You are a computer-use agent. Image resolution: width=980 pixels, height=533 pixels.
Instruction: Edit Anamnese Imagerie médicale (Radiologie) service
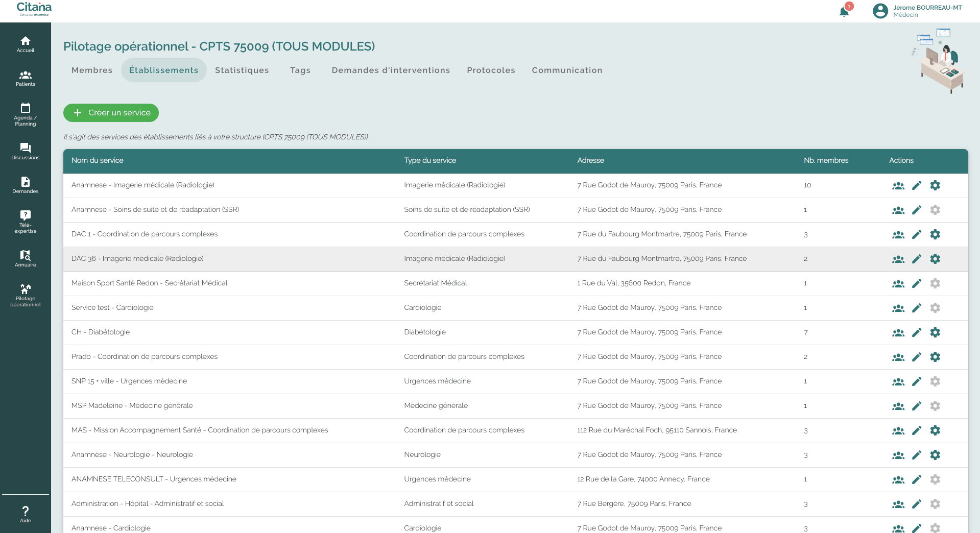(917, 185)
